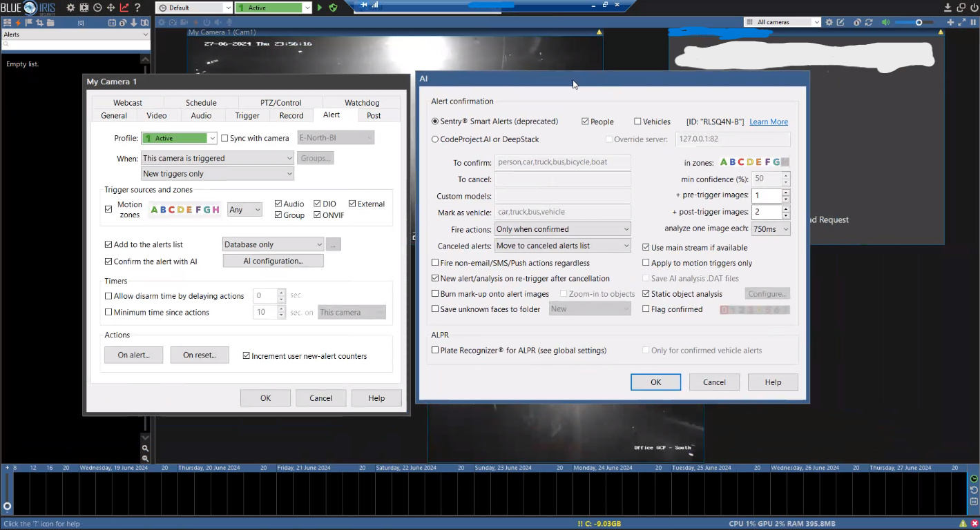Open the calendar icon in clips toolbar
980x530 pixels.
(x=112, y=23)
